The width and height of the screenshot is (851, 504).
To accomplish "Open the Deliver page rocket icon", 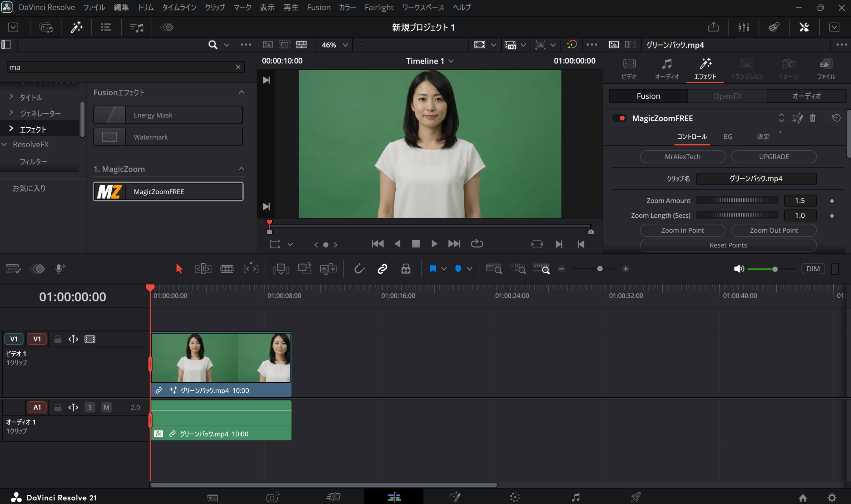I will 636,498.
